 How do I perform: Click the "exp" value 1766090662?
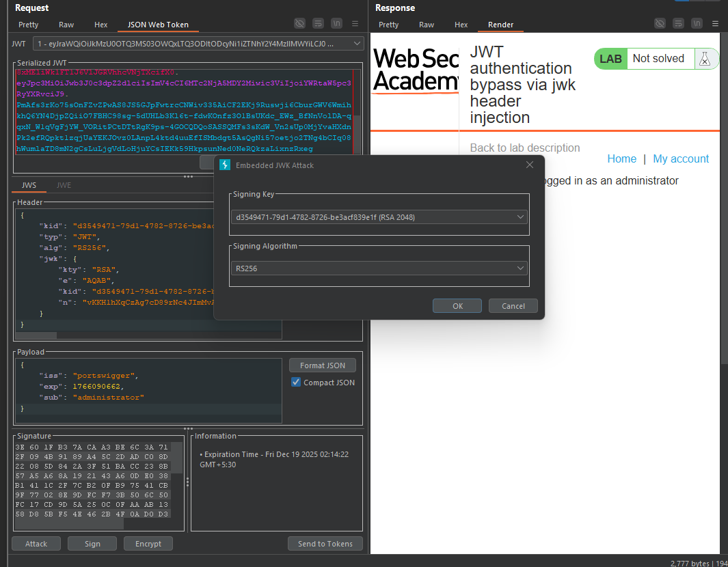coord(96,386)
